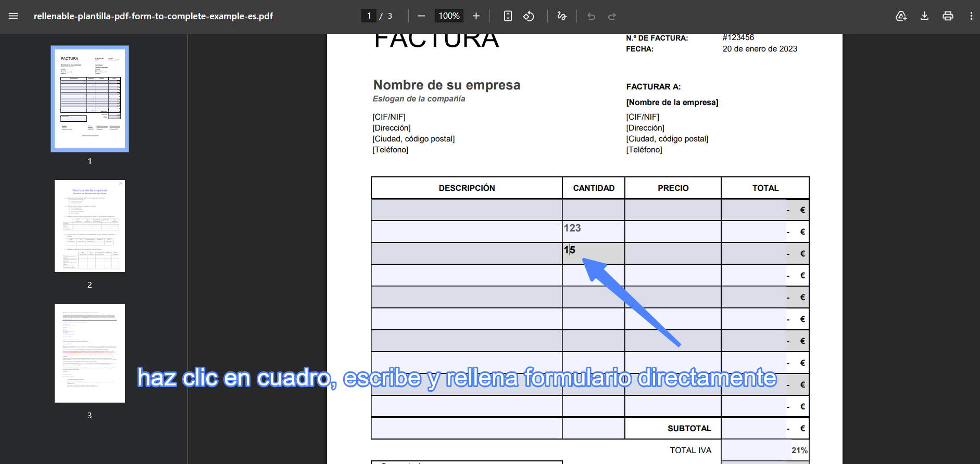Click the undo arrow icon
The image size is (980, 464).
(592, 16)
